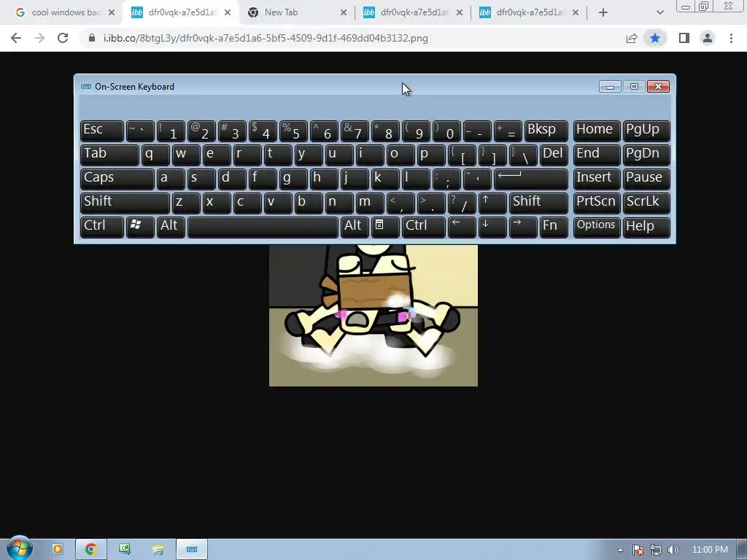
Task: Bookmark page using the star icon
Action: point(655,38)
